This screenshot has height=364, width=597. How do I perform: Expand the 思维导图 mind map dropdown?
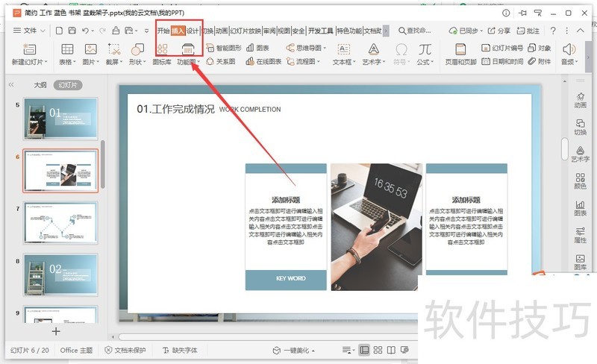tap(325, 48)
